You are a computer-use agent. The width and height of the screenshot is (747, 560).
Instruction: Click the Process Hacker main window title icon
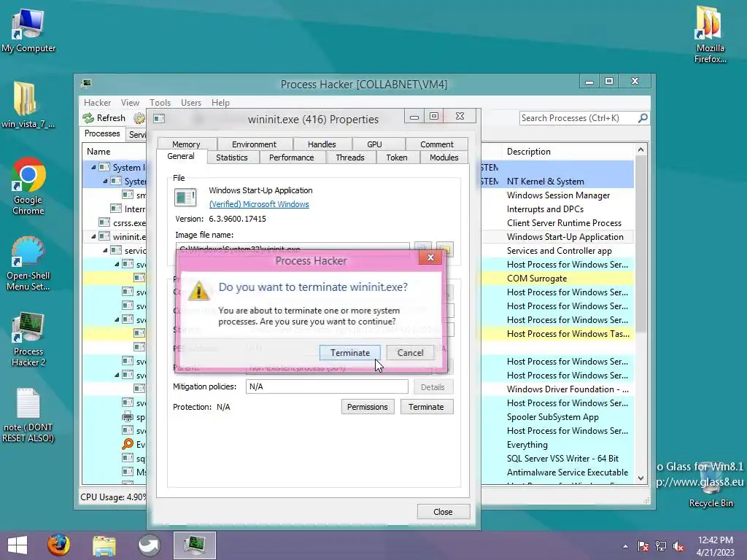coord(86,84)
